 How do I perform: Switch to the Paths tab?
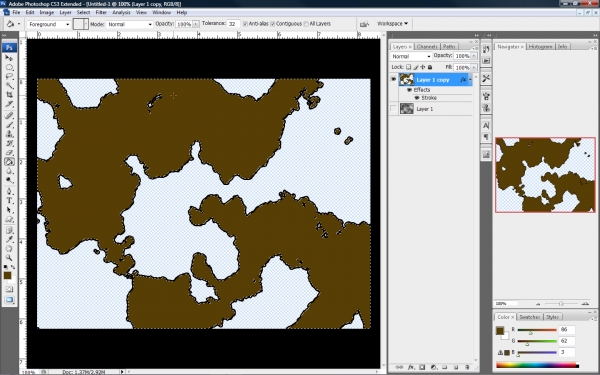[448, 46]
